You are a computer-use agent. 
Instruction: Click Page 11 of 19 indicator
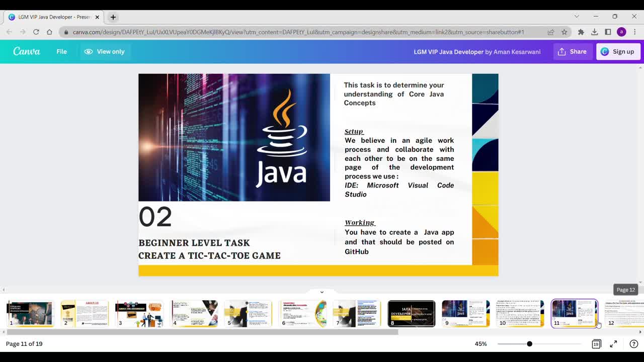[x=24, y=344]
